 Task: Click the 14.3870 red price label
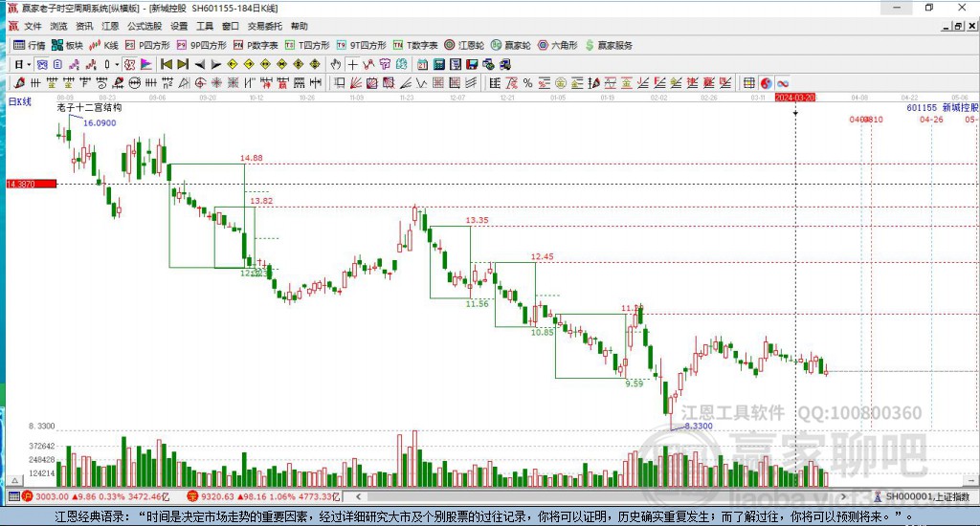tap(32, 184)
